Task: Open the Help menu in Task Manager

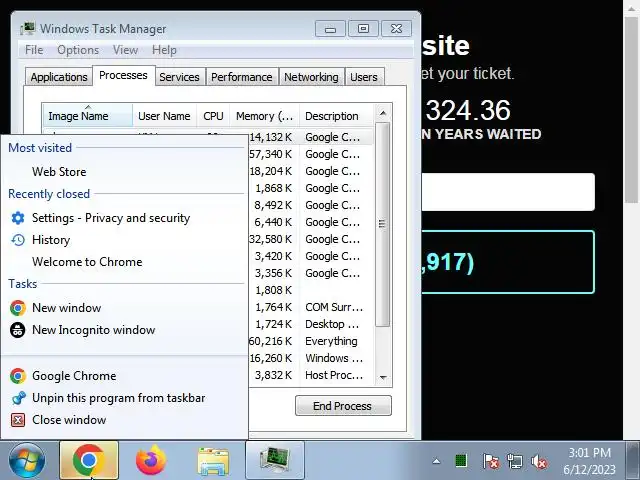Action: pyautogui.click(x=164, y=50)
